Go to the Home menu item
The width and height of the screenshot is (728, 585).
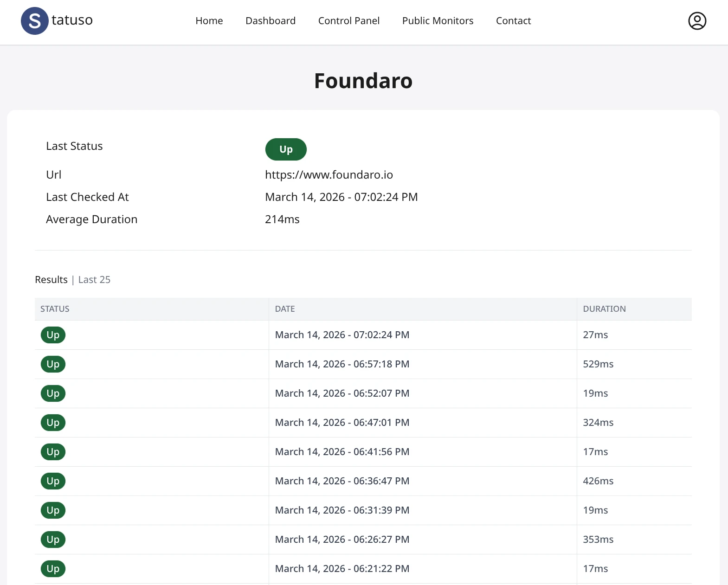(209, 21)
